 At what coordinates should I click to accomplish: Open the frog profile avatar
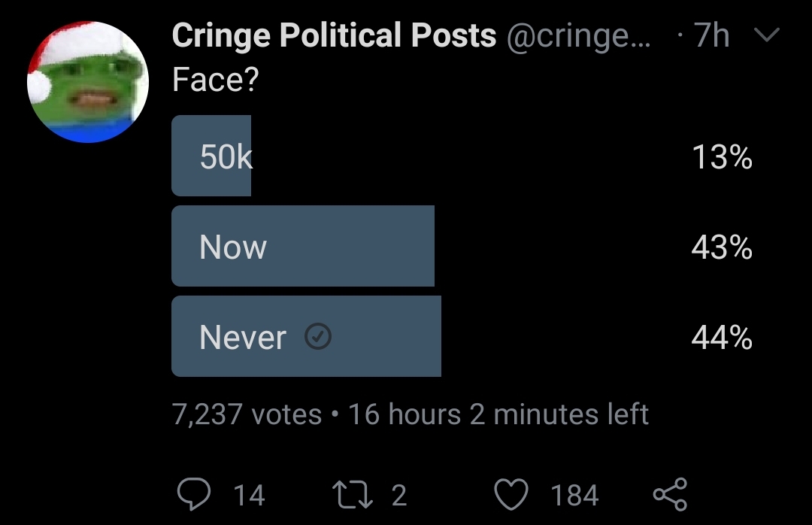pyautogui.click(x=88, y=82)
